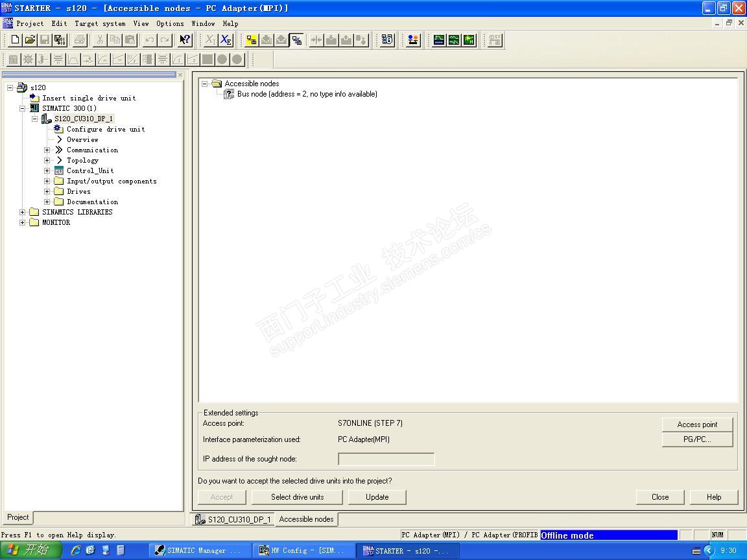Click the yellow connect to target system icon
Image resolution: width=747 pixels, height=560 pixels.
coord(252,40)
